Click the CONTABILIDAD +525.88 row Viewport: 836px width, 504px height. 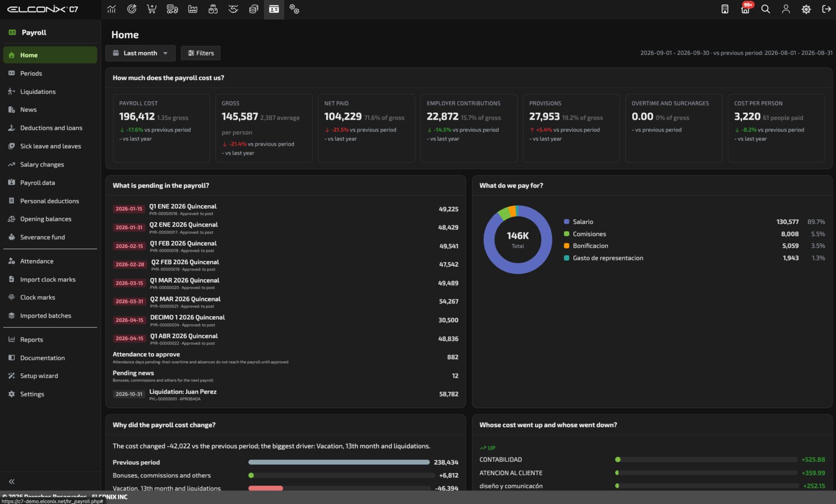click(652, 460)
